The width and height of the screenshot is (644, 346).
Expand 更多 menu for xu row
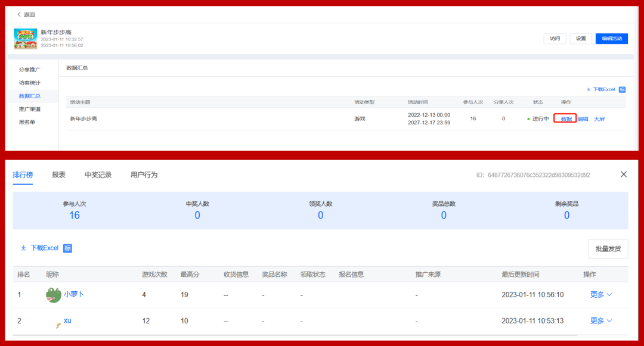[601, 320]
